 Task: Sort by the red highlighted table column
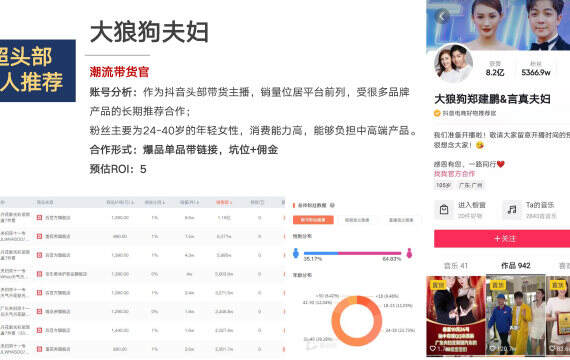(224, 202)
